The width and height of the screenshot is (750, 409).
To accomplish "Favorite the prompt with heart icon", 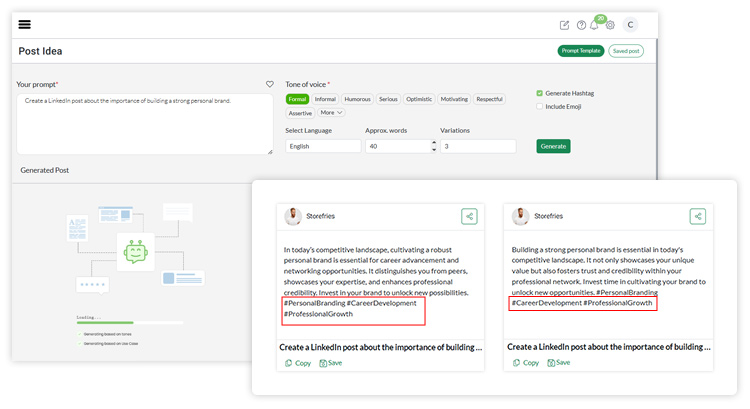I will [x=270, y=84].
